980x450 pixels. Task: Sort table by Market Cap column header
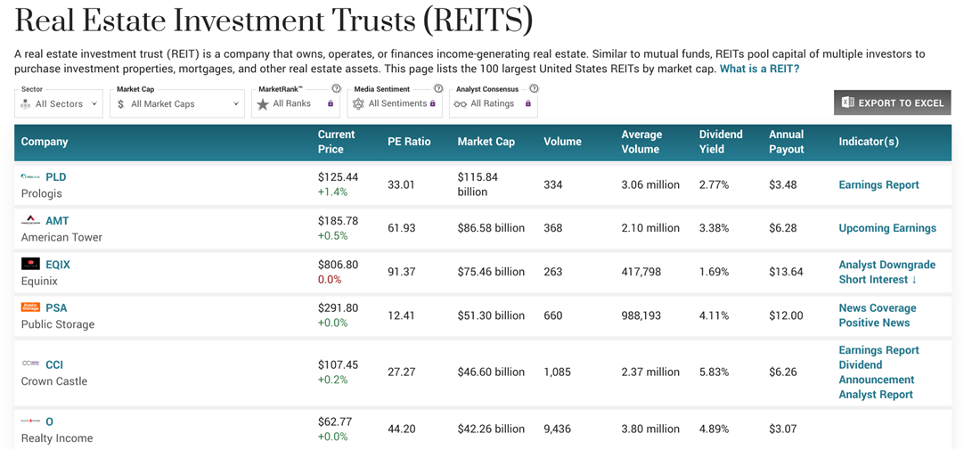click(x=486, y=142)
